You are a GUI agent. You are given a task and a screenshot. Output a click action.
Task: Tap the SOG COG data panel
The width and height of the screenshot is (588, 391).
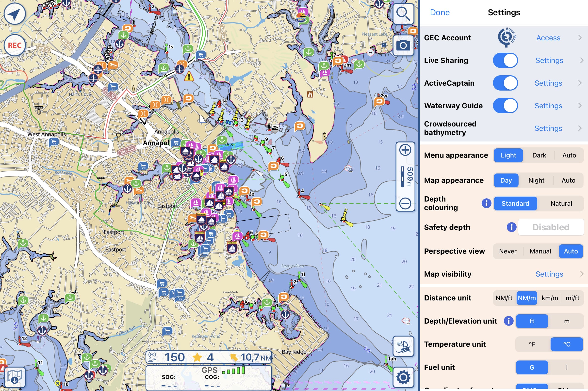point(208,377)
